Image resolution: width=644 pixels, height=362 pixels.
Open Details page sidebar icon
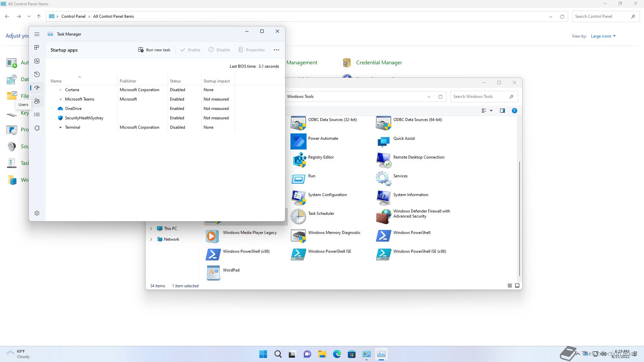[x=37, y=115]
